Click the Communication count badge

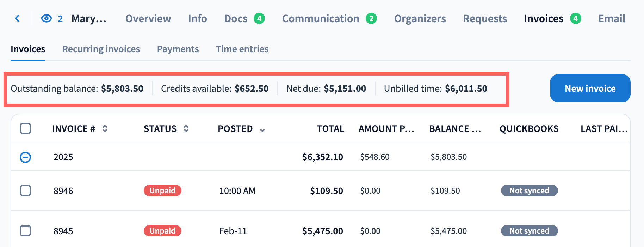(371, 18)
